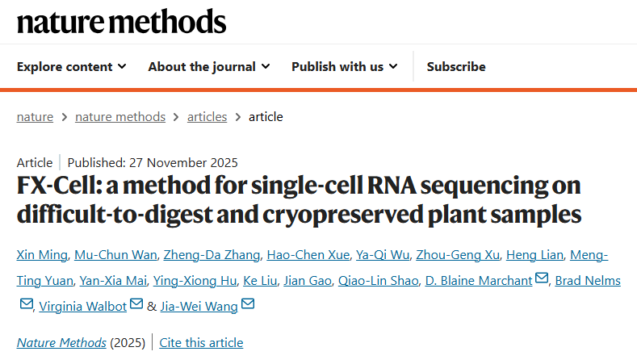Click envelope icon beside Virginia Walbot

(x=136, y=303)
